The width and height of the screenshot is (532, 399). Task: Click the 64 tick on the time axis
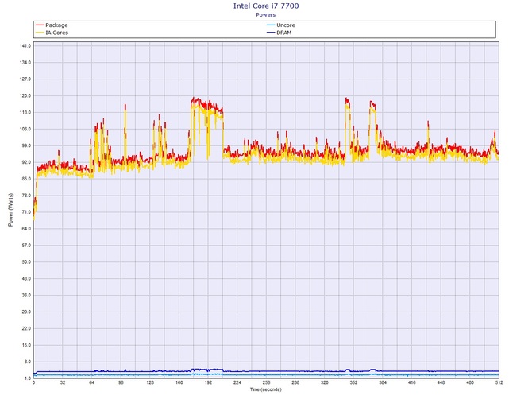(92, 382)
